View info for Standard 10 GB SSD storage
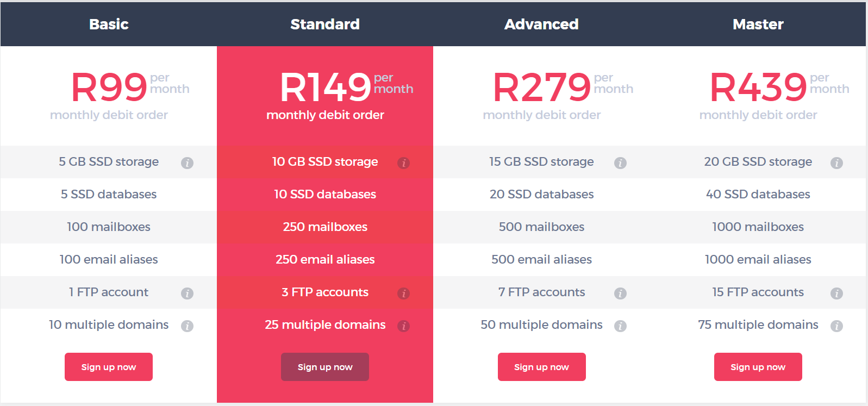Image resolution: width=868 pixels, height=406 pixels. point(404,163)
